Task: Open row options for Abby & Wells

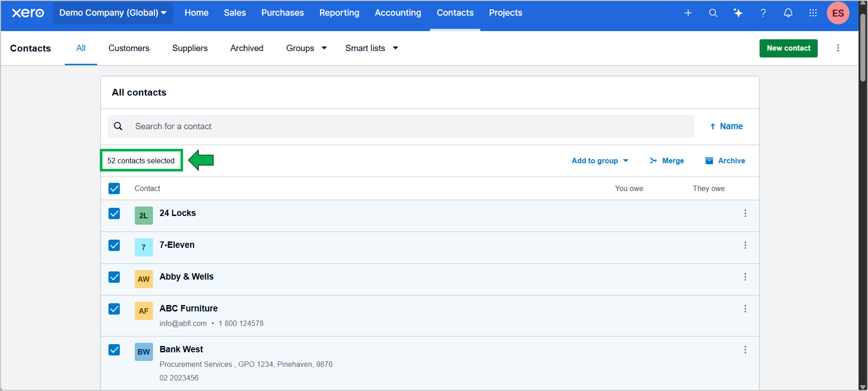Action: coord(745,277)
